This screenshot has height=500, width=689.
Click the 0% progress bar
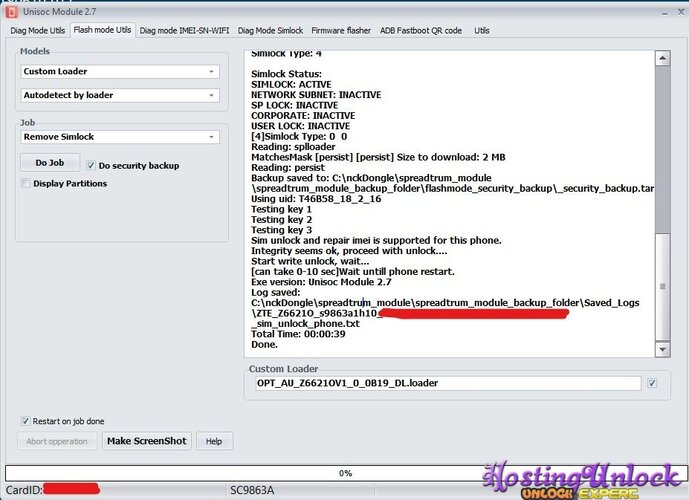click(345, 473)
